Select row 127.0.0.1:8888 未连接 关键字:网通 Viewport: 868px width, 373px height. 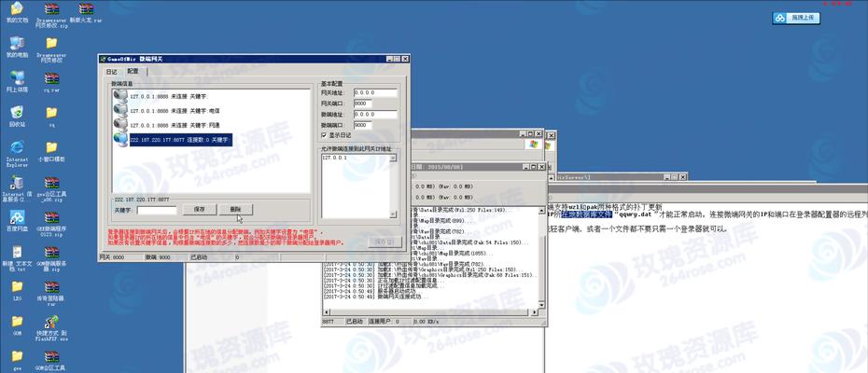click(175, 126)
